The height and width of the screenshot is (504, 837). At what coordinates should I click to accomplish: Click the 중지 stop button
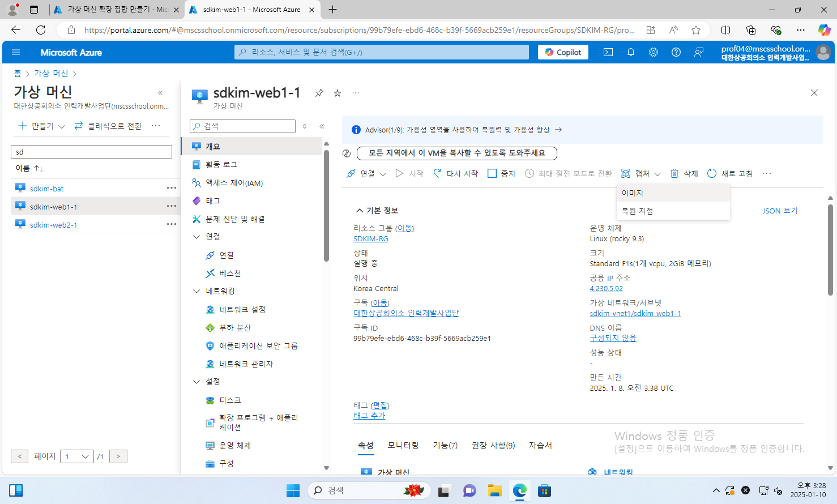[502, 173]
